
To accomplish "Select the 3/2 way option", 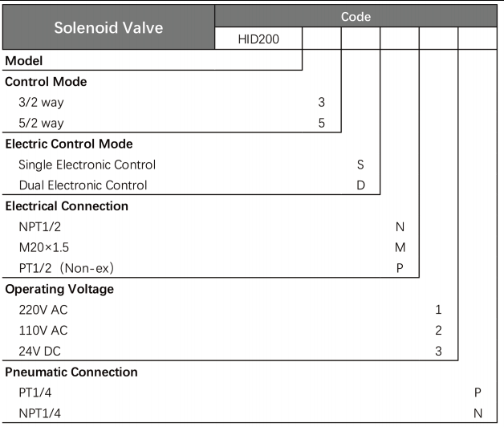I will click(41, 102).
